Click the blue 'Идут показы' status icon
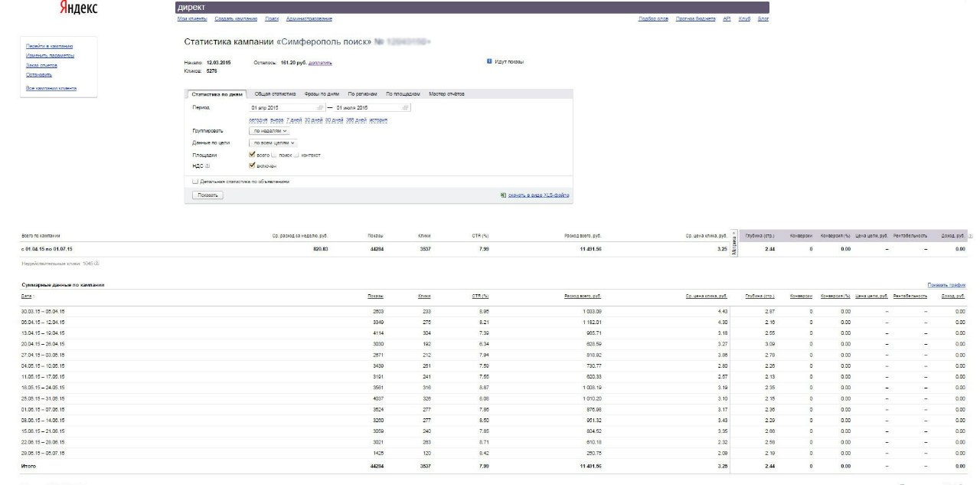980x485 pixels. coord(489,61)
